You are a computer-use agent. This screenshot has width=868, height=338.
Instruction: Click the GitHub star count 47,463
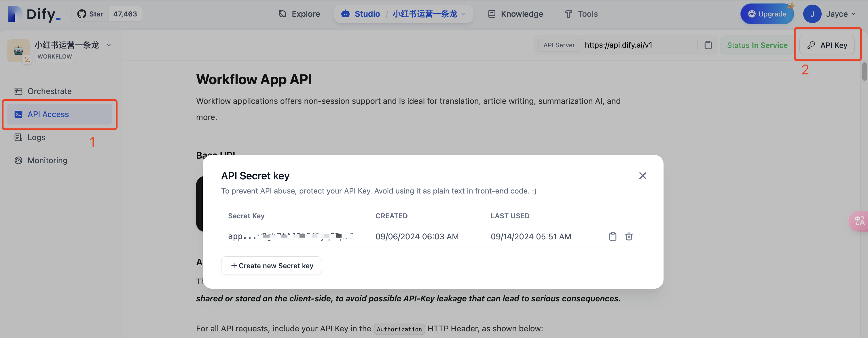[125, 14]
